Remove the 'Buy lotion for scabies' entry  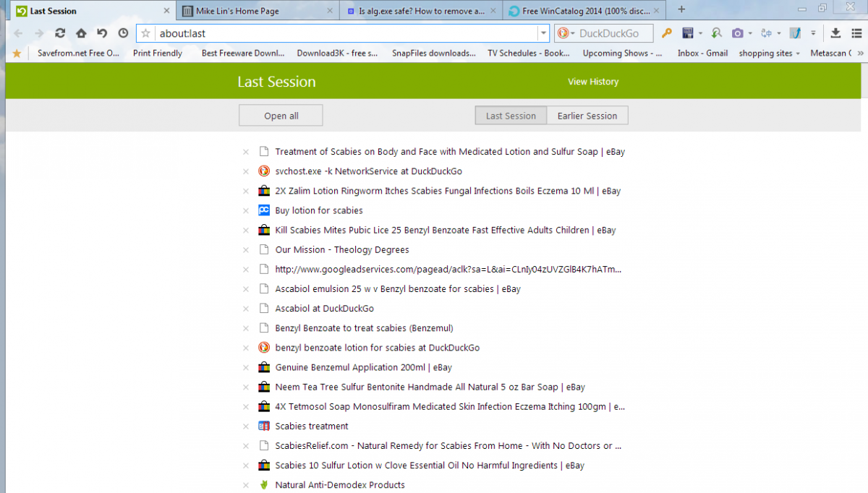pos(246,210)
